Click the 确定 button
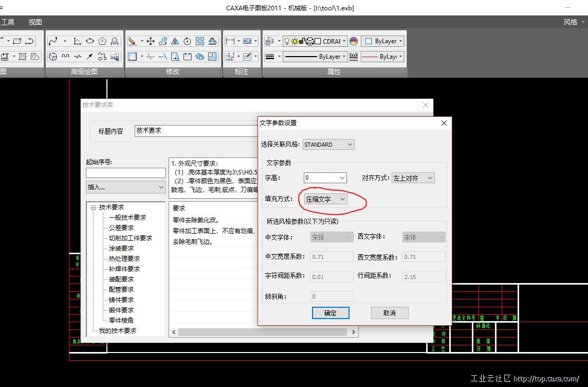Image resolution: width=588 pixels, height=387 pixels. (330, 313)
